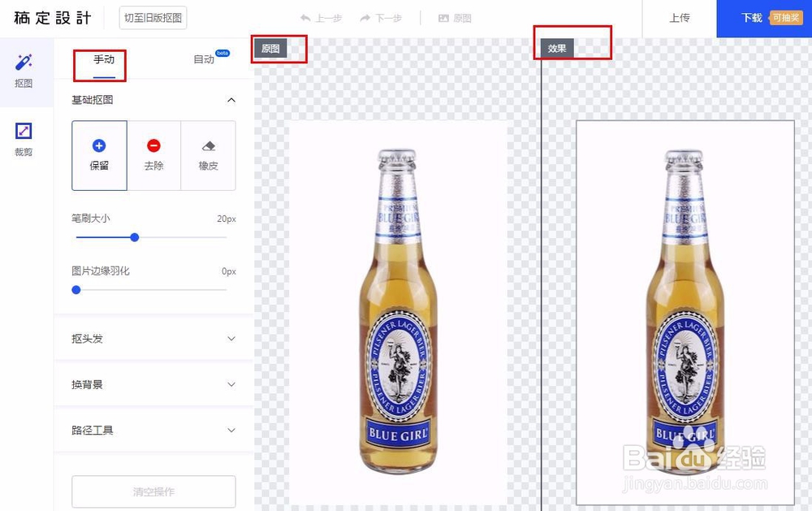This screenshot has height=511, width=812.
Task: Select the 去除 remove brush tool
Action: tap(153, 155)
